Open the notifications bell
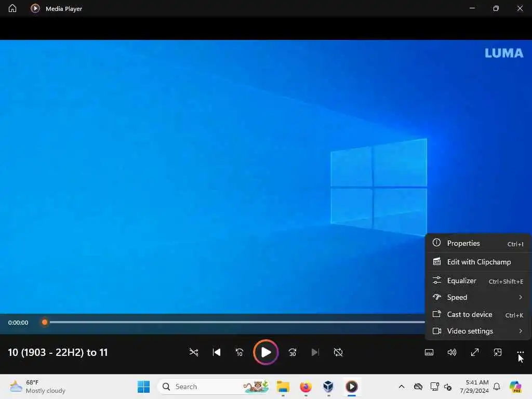Viewport: 532px width, 399px height. [x=497, y=387]
